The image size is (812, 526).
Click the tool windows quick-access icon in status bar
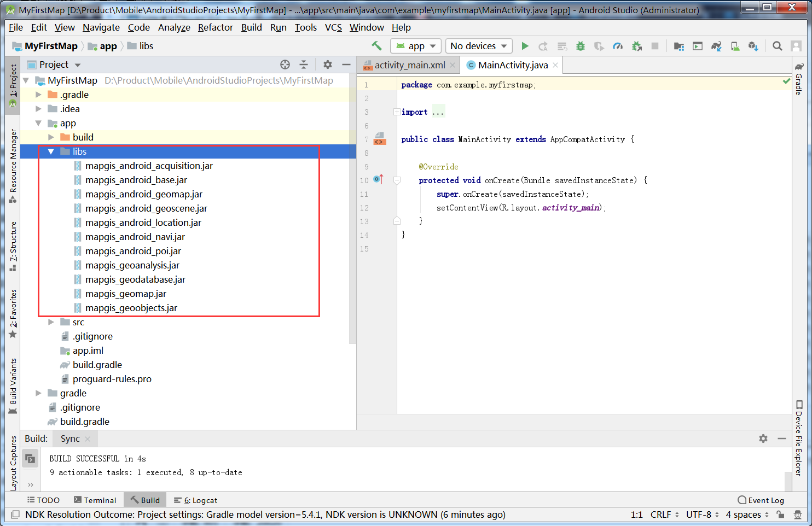tap(15, 515)
